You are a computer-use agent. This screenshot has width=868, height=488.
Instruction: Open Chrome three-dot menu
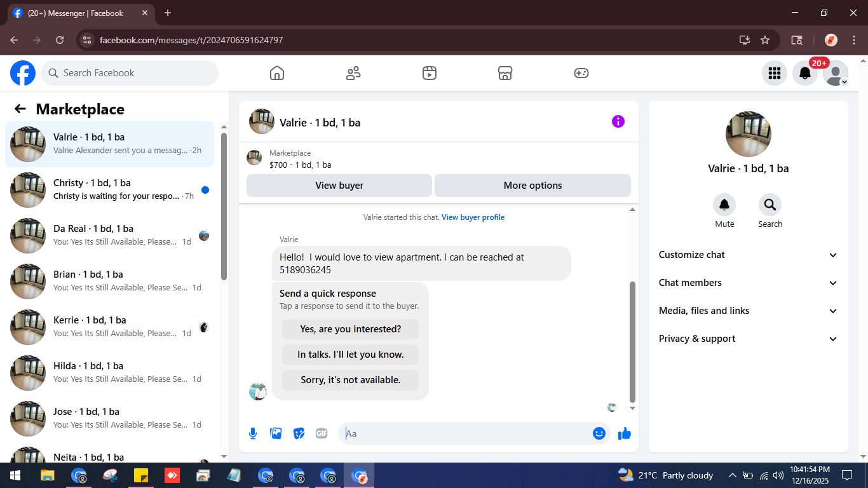(x=854, y=40)
